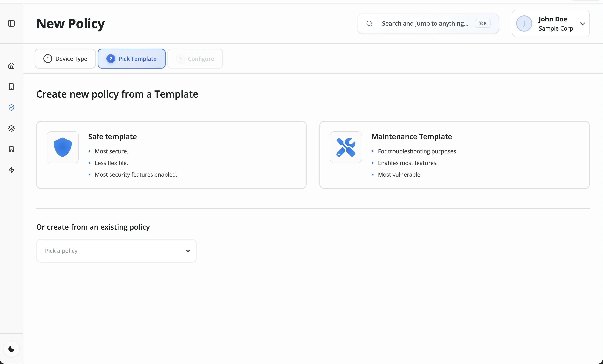Open the Policies shield sidebar icon
Image resolution: width=603 pixels, height=364 pixels.
(11, 108)
